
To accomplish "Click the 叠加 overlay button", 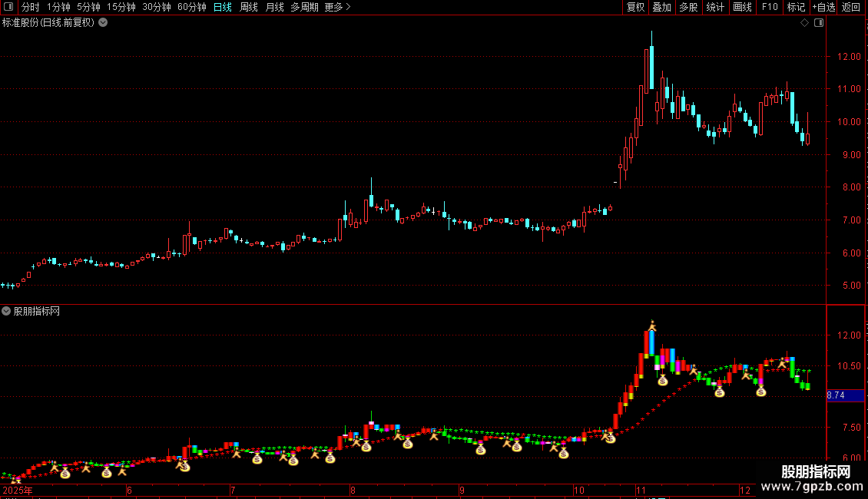I will tap(661, 7).
